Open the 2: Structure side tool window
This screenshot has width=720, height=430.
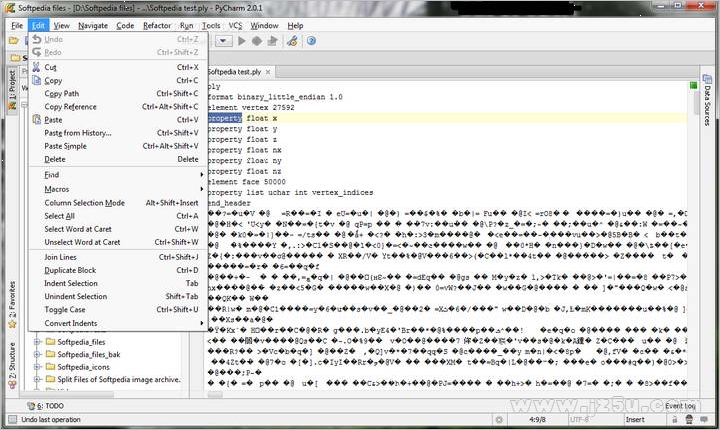[12, 365]
